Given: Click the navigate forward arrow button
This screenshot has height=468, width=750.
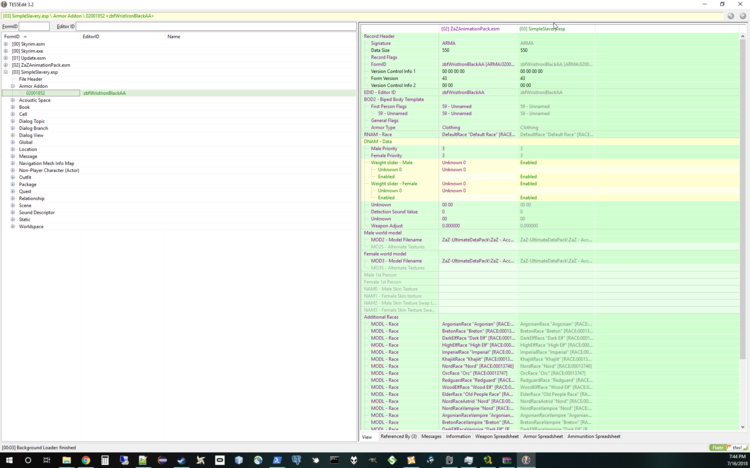Looking at the screenshot, I should [x=743, y=16].
